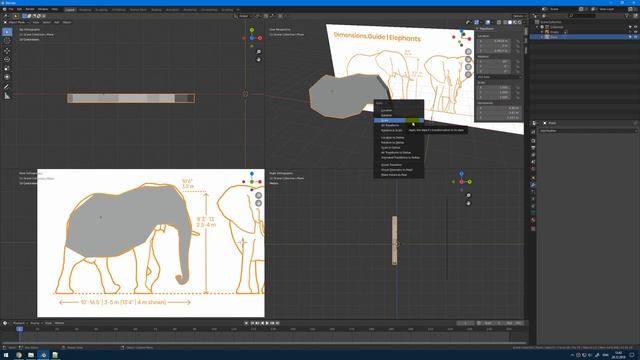
Task: Collapse Collection in outliner
Action: (x=538, y=27)
